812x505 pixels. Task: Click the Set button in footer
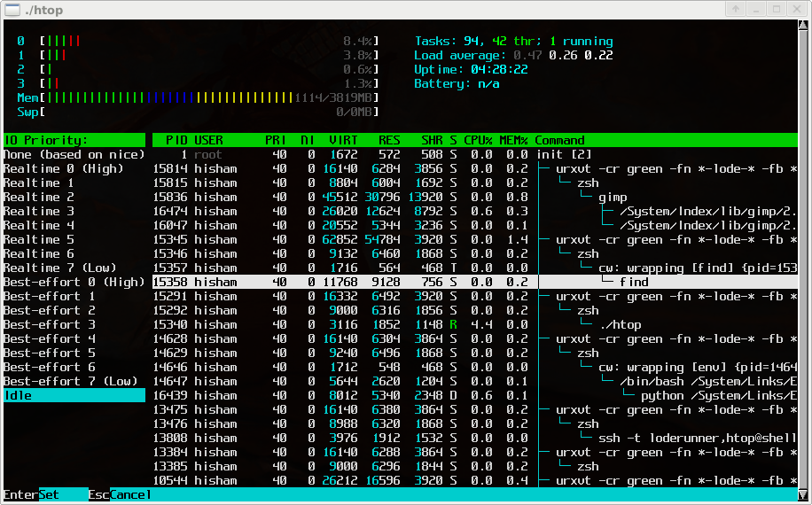(x=49, y=494)
